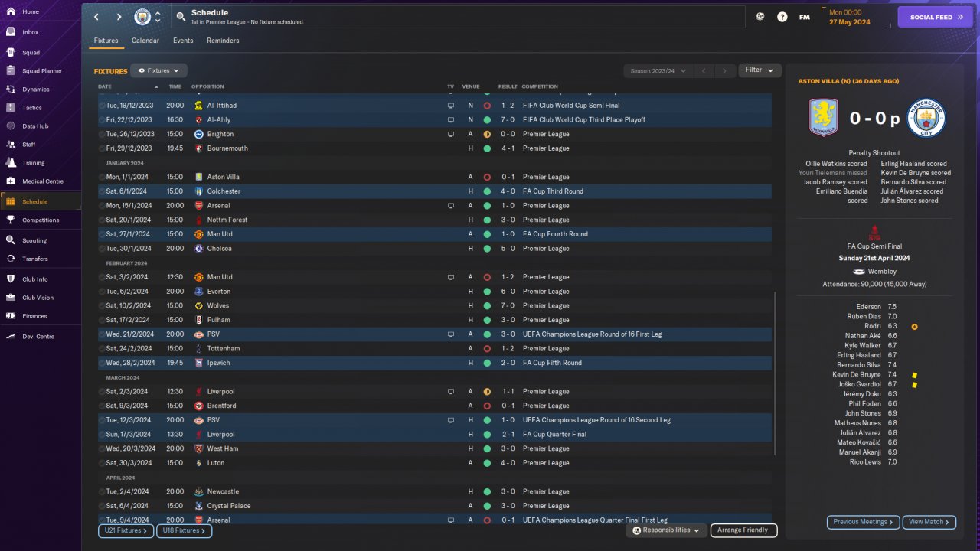This screenshot has height=551, width=980.
Task: Open the Season 2023/24 dropdown
Action: coord(658,71)
